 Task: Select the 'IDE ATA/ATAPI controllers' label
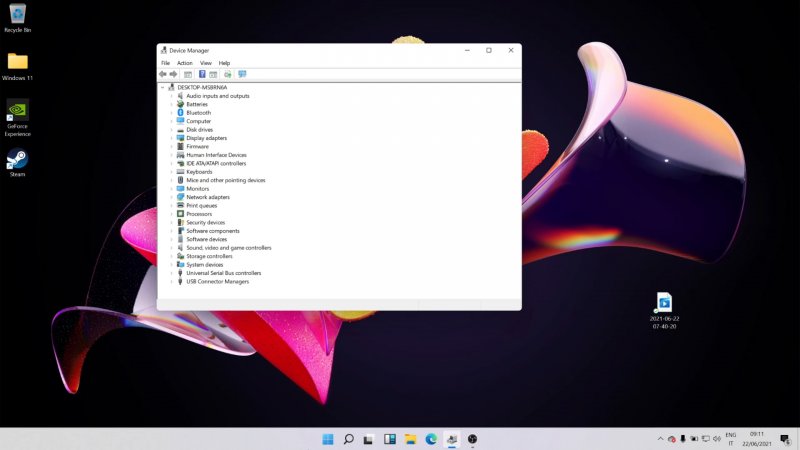[x=216, y=163]
